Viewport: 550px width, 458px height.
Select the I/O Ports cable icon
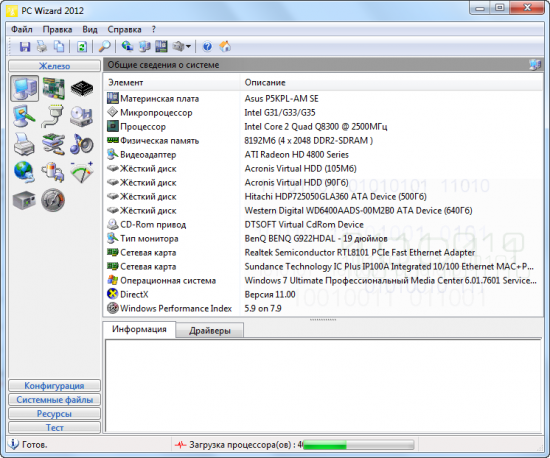click(53, 116)
